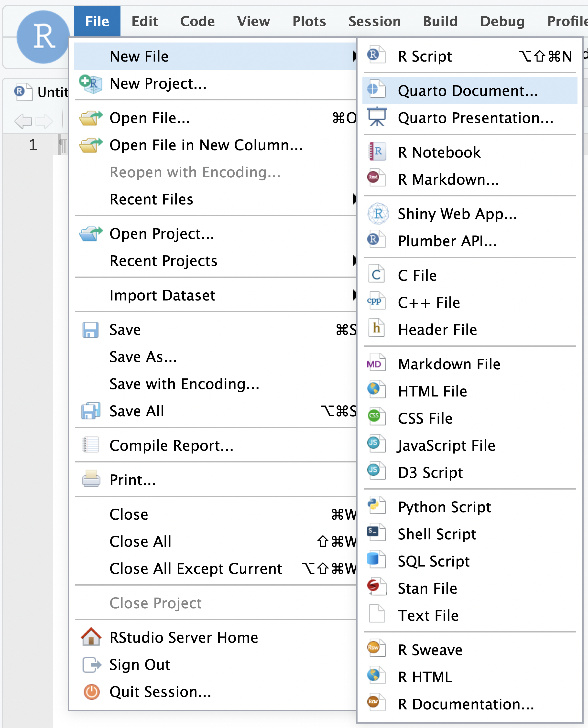Open the Session menu
Screen dimensions: 588x728
tap(374, 21)
